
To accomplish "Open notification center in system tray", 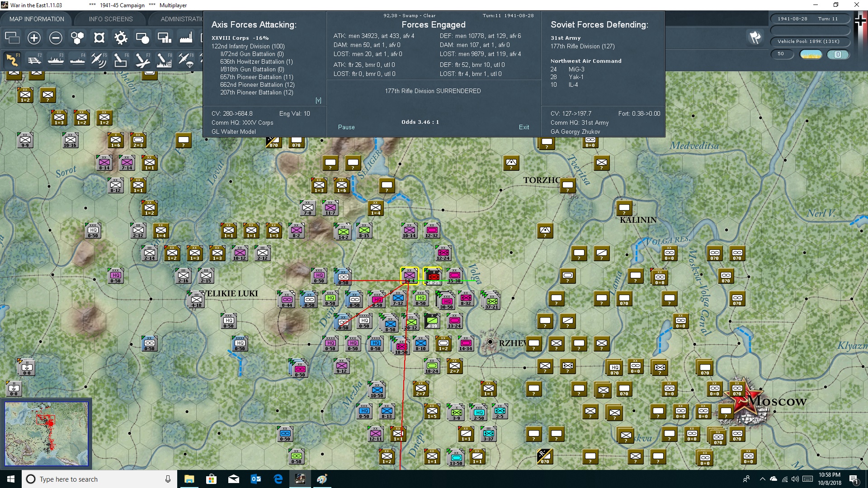I will click(x=854, y=479).
